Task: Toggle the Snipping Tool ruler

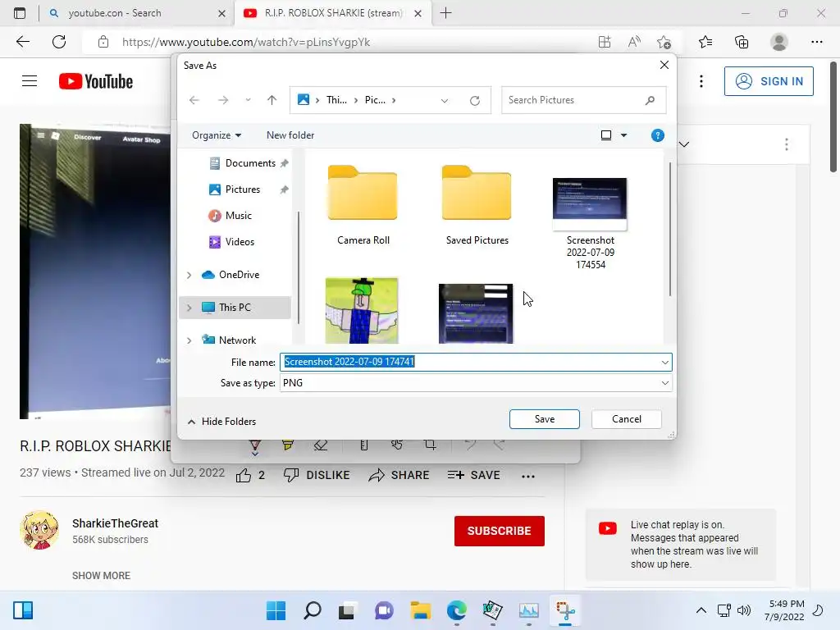Action: pos(363,445)
